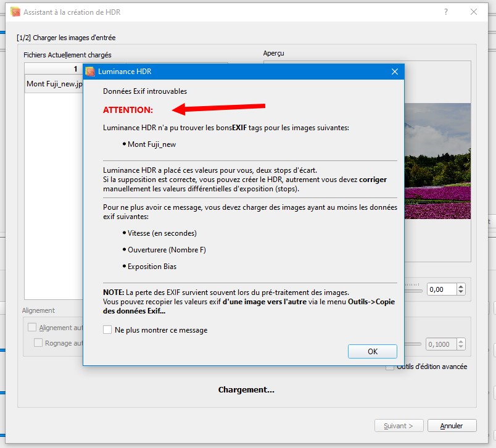Decrease the 0,00 spin box value
Screen dimensions: 496x448
click(x=461, y=292)
